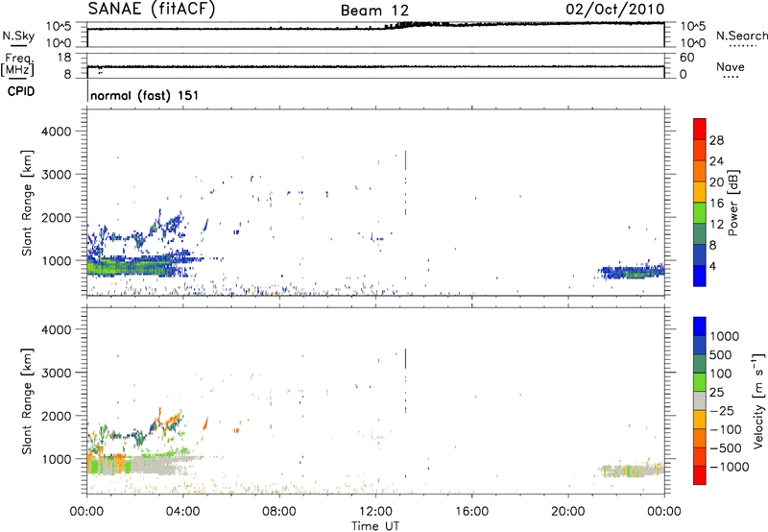The height and width of the screenshot is (532, 768).
Task: Click the '16' value on power colorbar
Action: tap(716, 204)
